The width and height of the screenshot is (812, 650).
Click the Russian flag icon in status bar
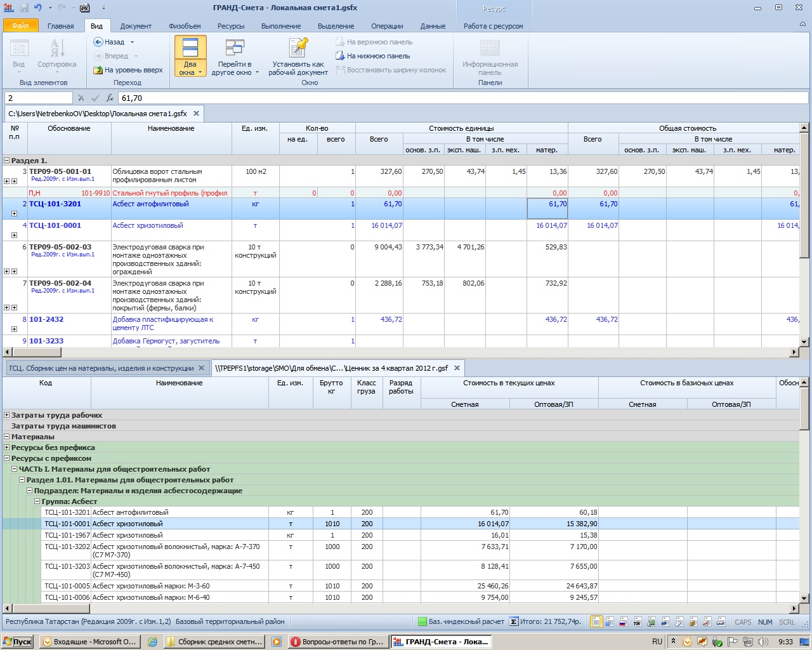(x=624, y=622)
